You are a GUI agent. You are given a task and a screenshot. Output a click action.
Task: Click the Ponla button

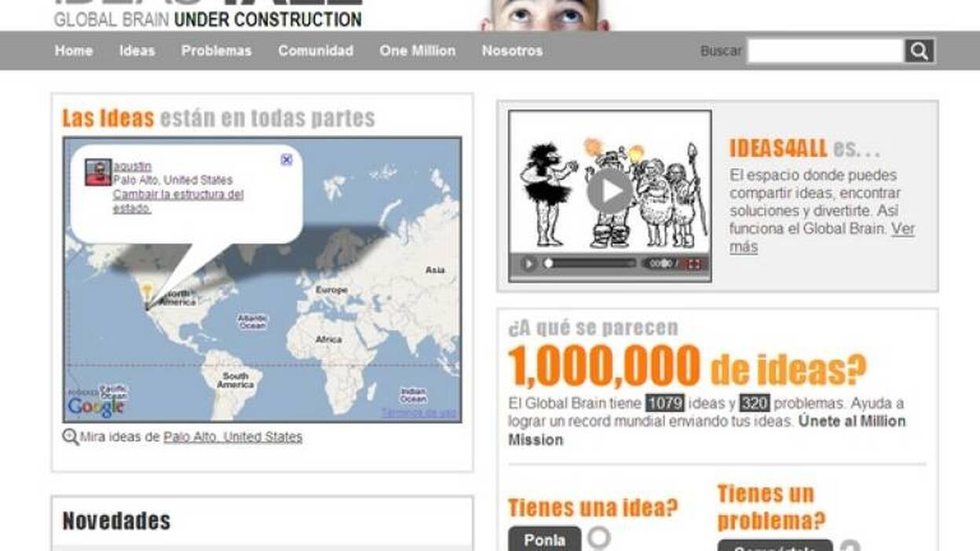(x=544, y=540)
